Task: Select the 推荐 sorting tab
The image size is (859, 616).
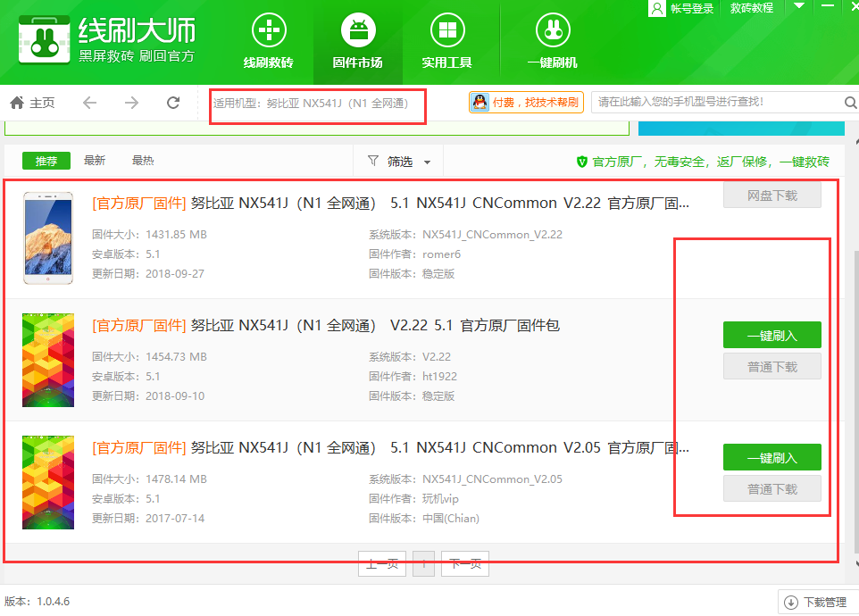Action: [46, 161]
